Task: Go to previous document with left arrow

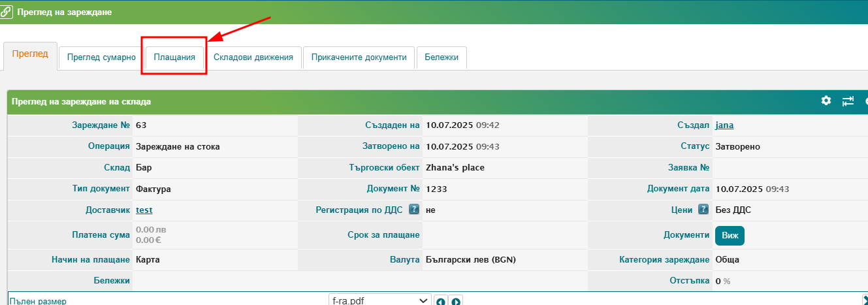Action: coord(441,301)
